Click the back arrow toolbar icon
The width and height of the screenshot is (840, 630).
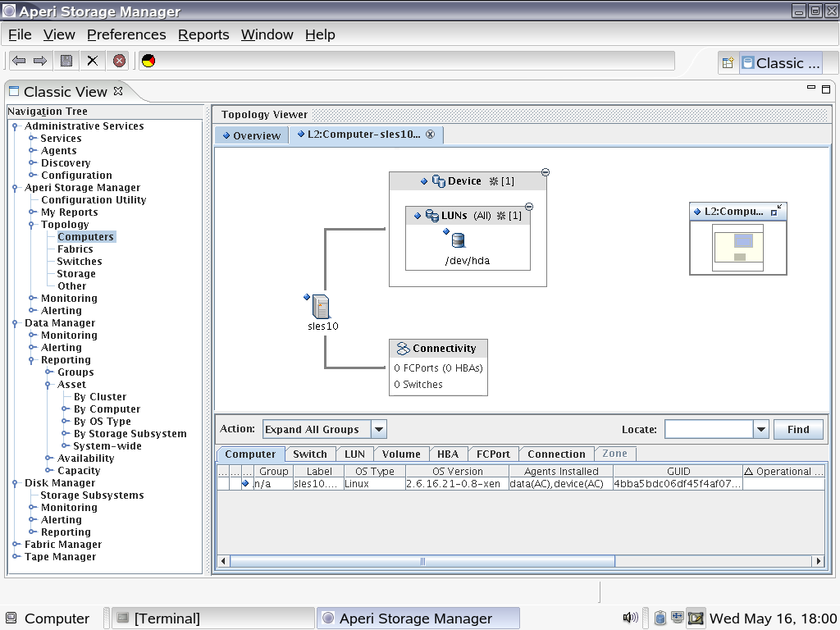19,61
